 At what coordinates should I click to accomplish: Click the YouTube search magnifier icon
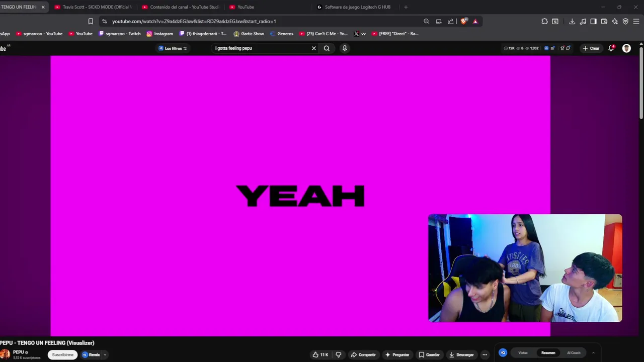pyautogui.click(x=327, y=48)
